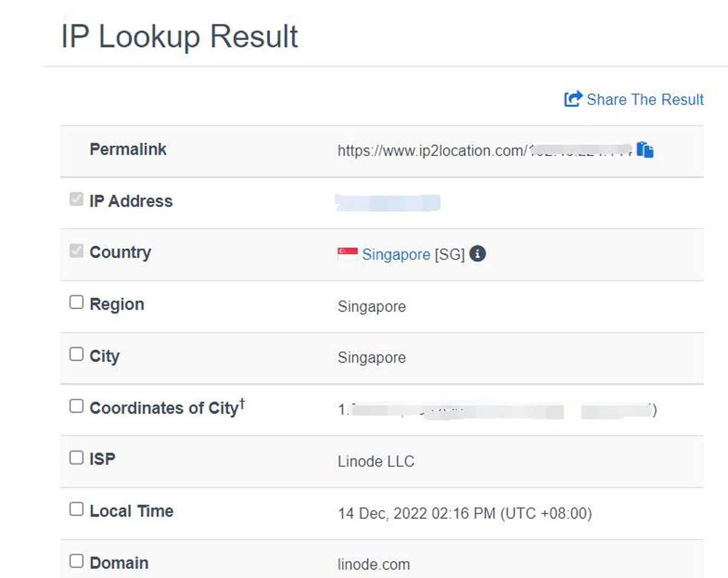Click the local time value 14 Dec, 2022
Screen dimensions: 728x578
point(465,514)
